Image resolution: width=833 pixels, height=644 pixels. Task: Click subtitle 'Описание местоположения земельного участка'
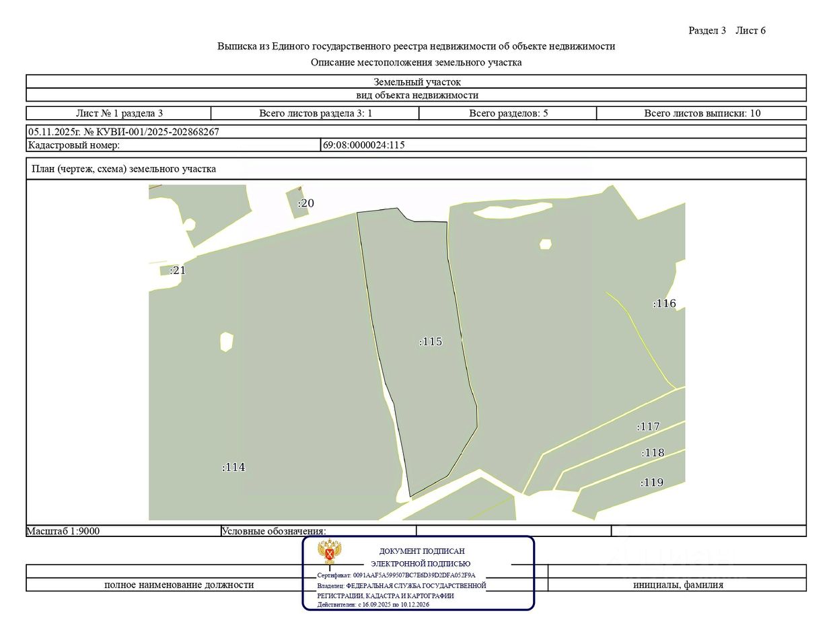click(x=416, y=63)
